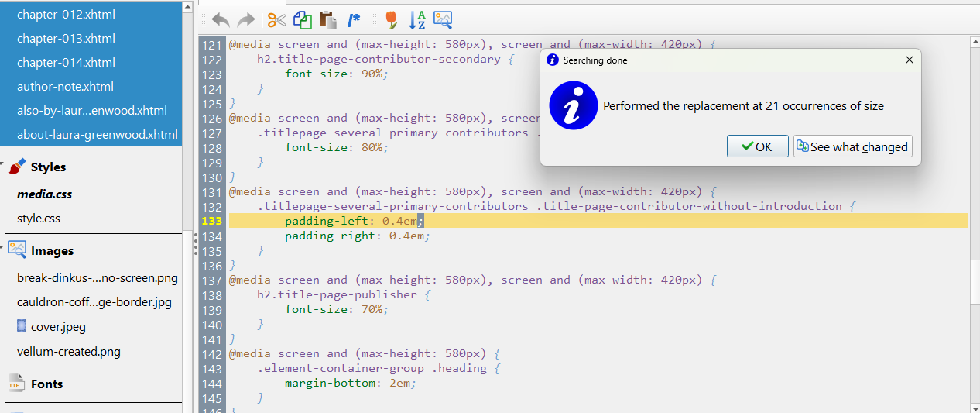Image resolution: width=980 pixels, height=413 pixels.
Task: Click the insert image icon in toolbar
Action: [x=443, y=20]
